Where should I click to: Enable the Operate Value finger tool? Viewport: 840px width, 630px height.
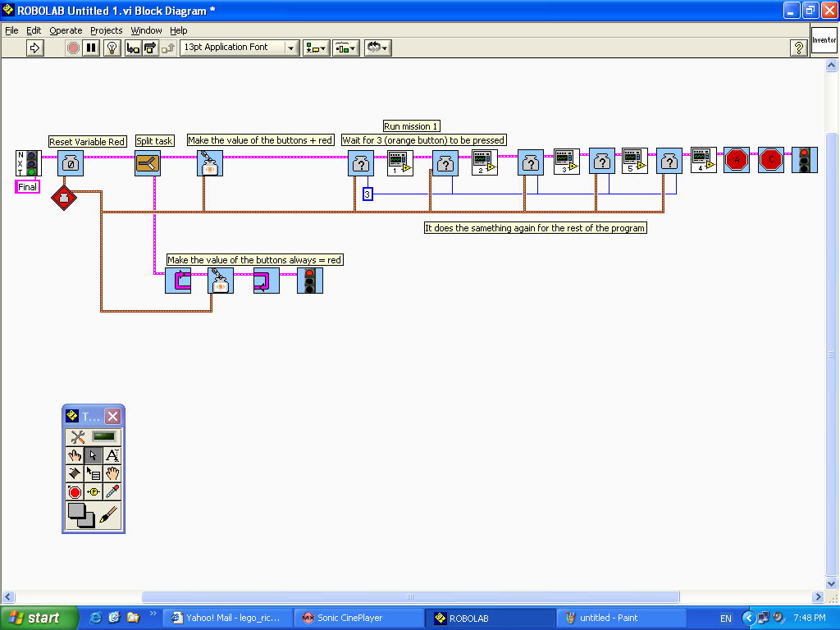pos(75,457)
